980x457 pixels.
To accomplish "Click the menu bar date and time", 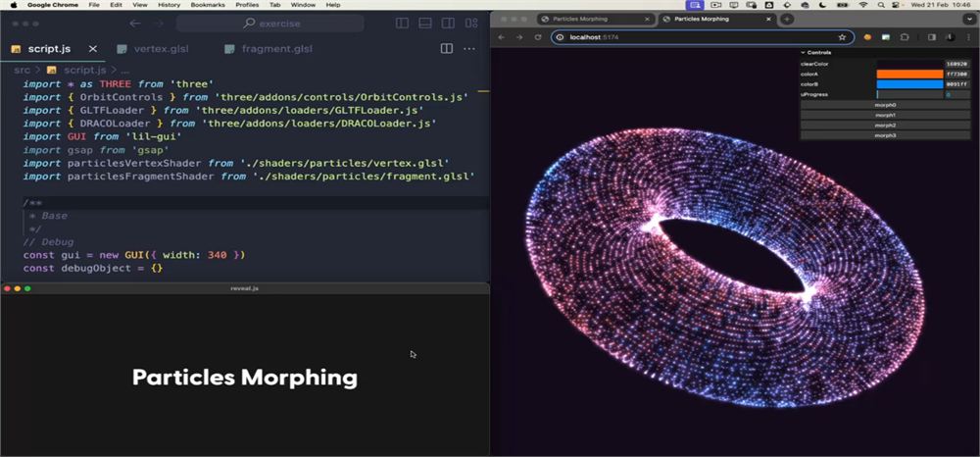I will [941, 5].
